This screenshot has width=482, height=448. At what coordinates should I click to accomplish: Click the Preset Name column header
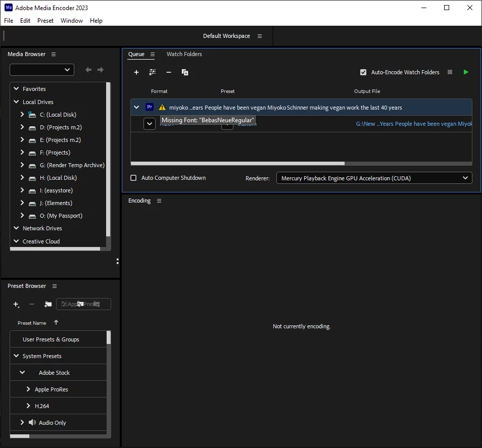pos(32,323)
